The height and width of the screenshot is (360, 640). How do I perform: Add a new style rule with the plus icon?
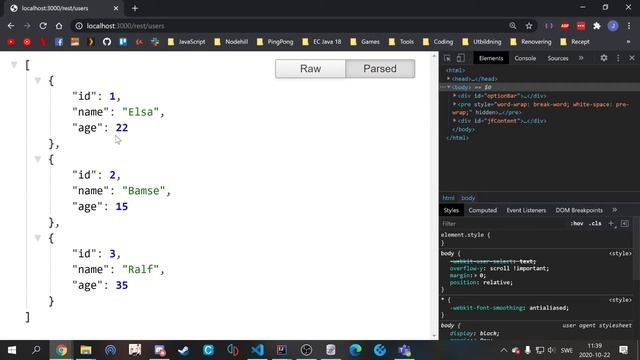611,223
